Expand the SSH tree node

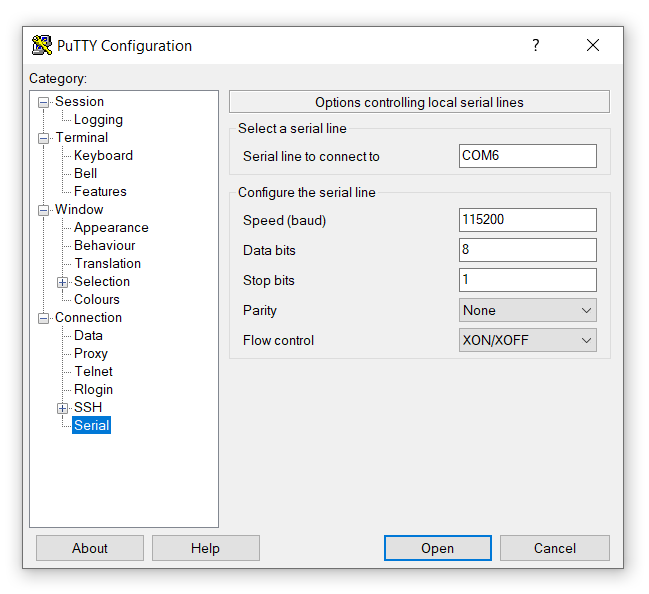(62, 408)
